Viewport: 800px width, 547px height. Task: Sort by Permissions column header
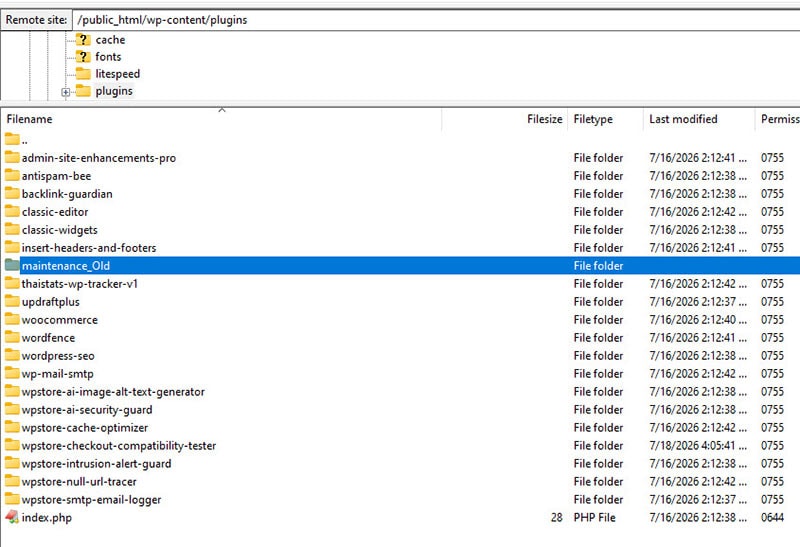click(780, 119)
